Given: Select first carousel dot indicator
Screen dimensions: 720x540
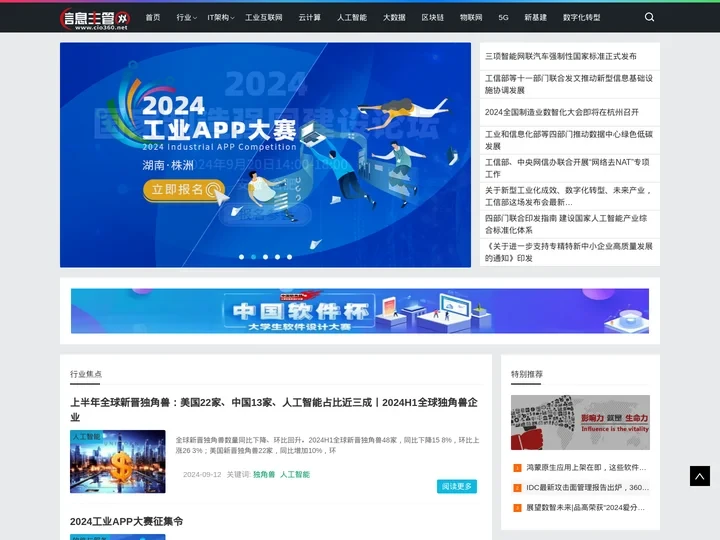Looking at the screenshot, I should [x=242, y=257].
